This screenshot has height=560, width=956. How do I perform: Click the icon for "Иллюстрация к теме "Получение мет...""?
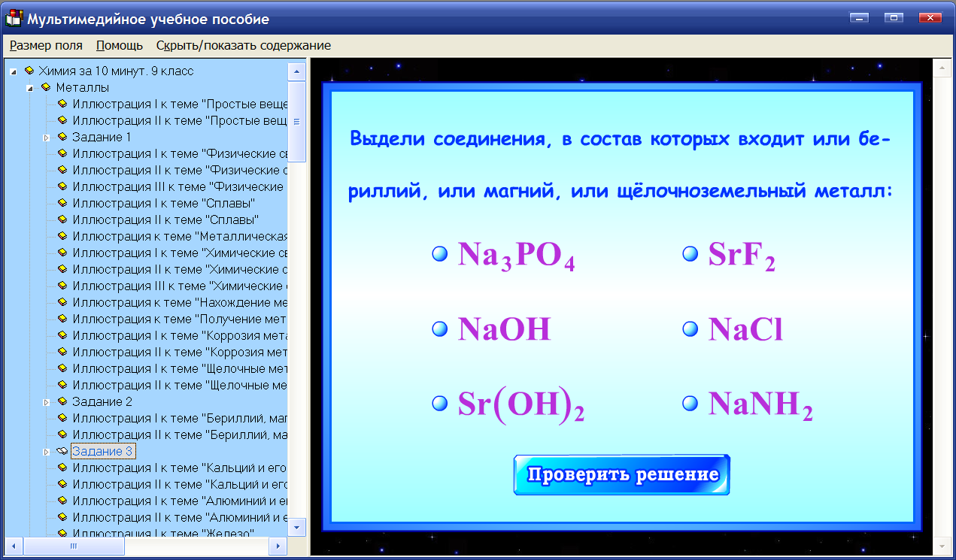[x=64, y=319]
